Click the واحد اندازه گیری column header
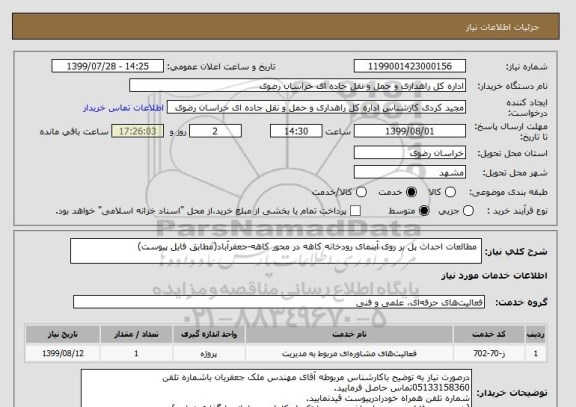This screenshot has height=407, width=576. pos(209,334)
